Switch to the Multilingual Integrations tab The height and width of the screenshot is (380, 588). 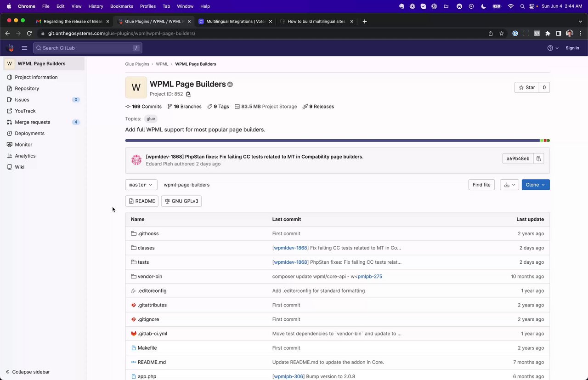pos(235,21)
